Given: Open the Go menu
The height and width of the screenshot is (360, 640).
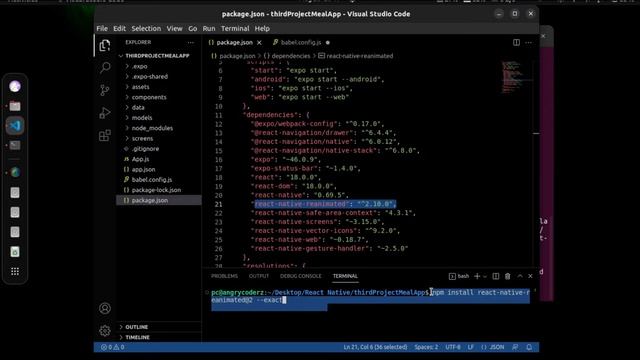Looking at the screenshot, I should tap(193, 29).
